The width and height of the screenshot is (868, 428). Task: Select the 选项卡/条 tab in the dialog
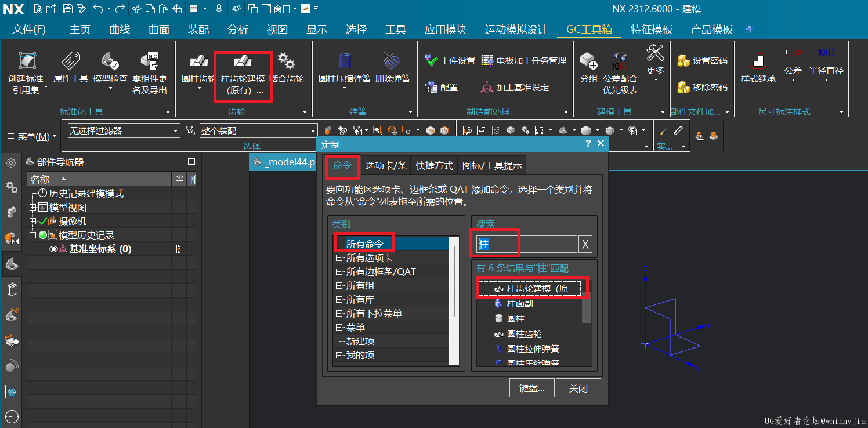tap(386, 165)
